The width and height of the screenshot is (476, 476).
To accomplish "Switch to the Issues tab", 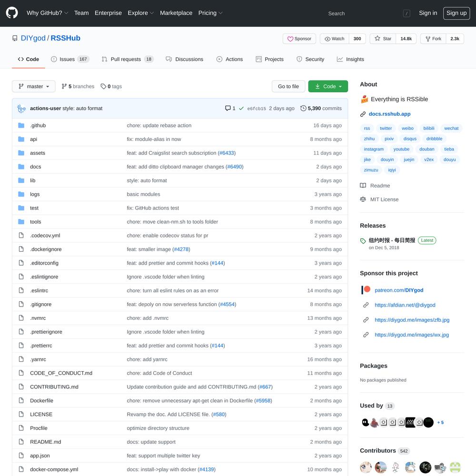I will pos(70,59).
